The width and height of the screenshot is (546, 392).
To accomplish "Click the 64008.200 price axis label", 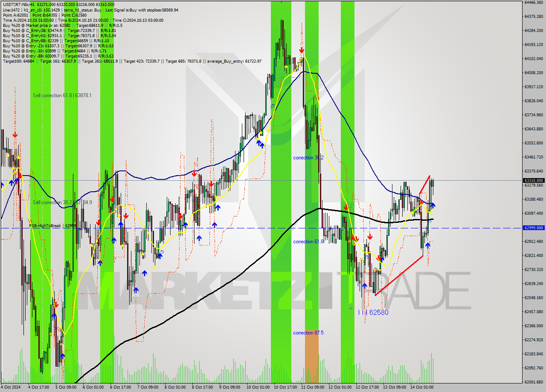I will (x=533, y=72).
